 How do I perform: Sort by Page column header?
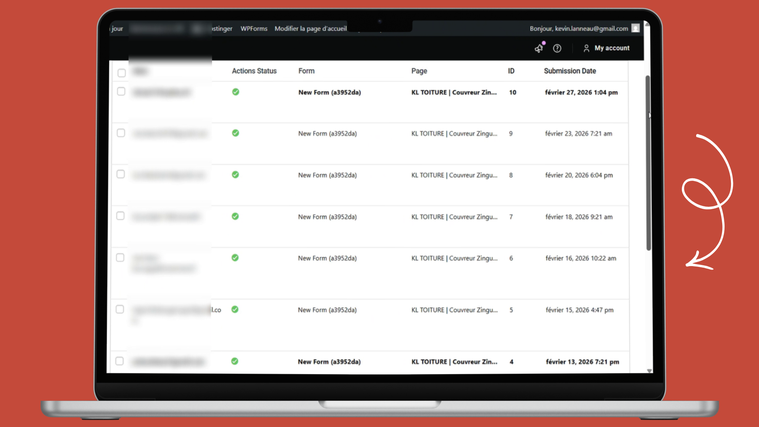tap(419, 71)
